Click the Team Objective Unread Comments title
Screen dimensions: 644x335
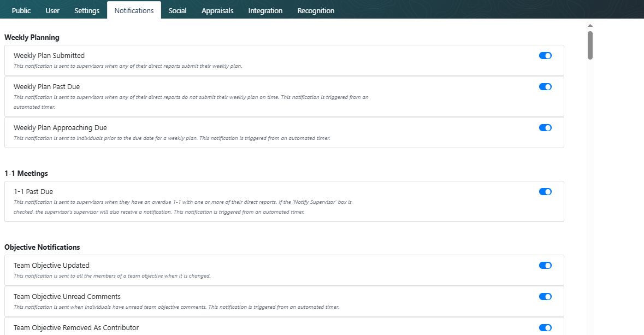click(x=67, y=297)
